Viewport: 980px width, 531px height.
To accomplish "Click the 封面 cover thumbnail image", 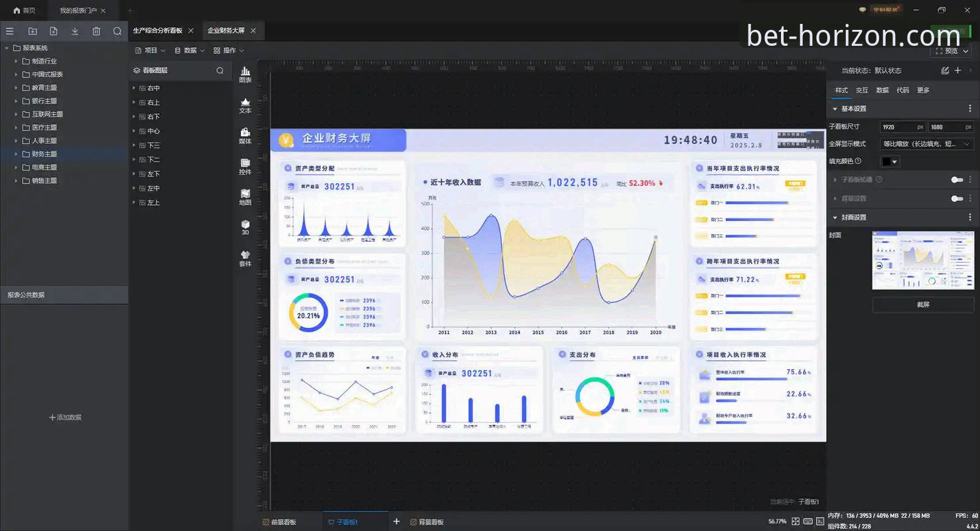I will pos(923,260).
